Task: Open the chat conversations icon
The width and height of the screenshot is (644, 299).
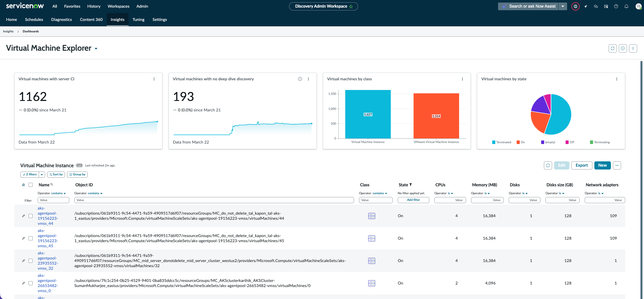Action: click(596, 6)
